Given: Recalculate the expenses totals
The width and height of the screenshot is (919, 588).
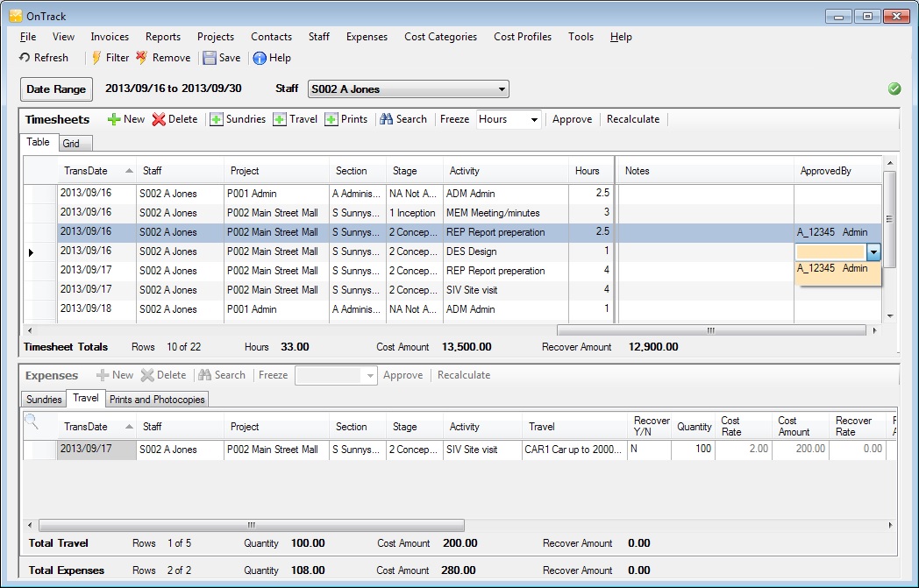Looking at the screenshot, I should 464,375.
